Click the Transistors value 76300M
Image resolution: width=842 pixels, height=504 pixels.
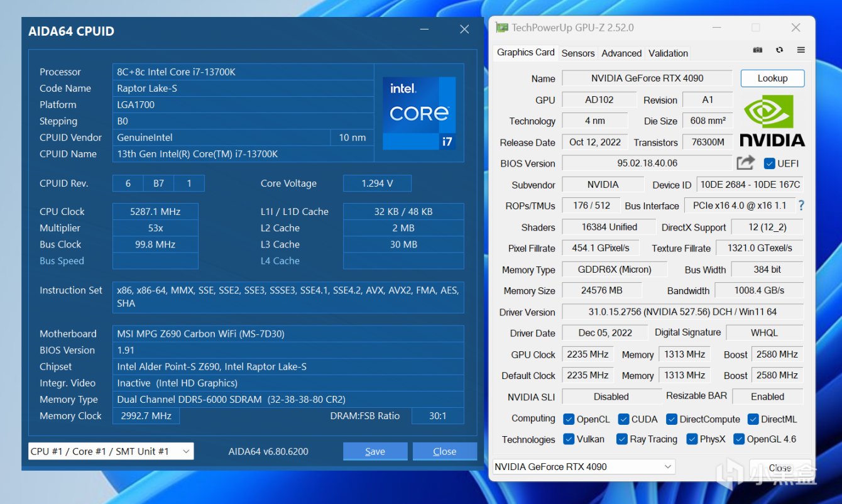pyautogui.click(x=708, y=142)
